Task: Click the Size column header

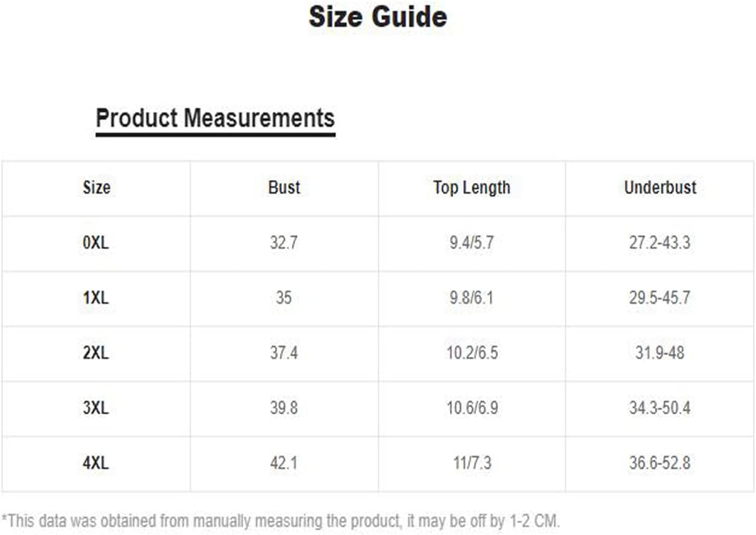Action: (x=96, y=187)
